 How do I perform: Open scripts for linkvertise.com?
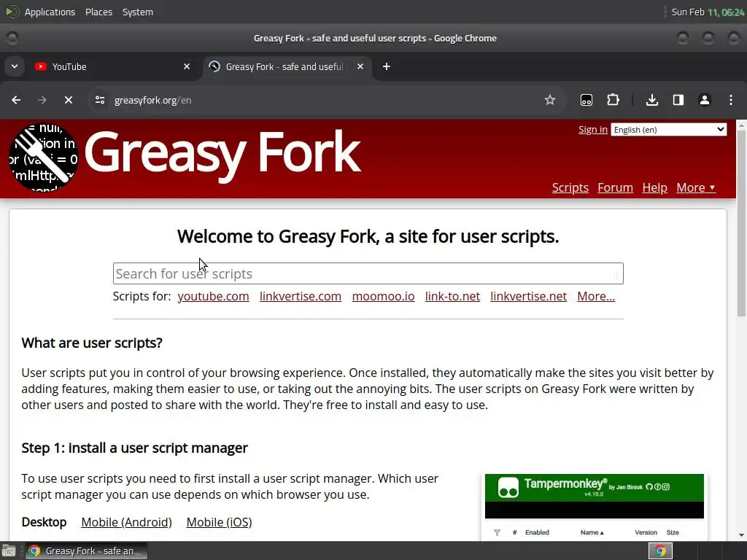tap(300, 296)
